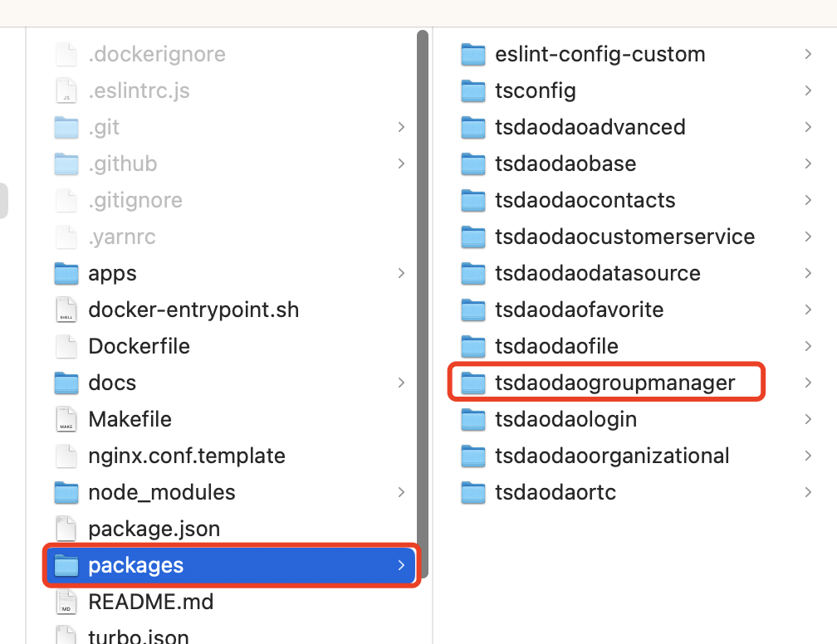Expand the tsconfig folder chevron
837x644 pixels.
[808, 91]
